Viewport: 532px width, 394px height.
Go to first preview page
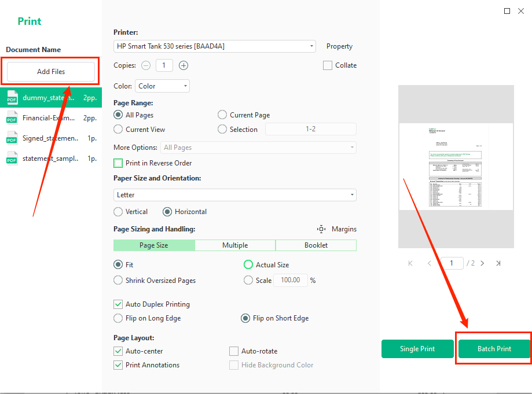pyautogui.click(x=410, y=263)
